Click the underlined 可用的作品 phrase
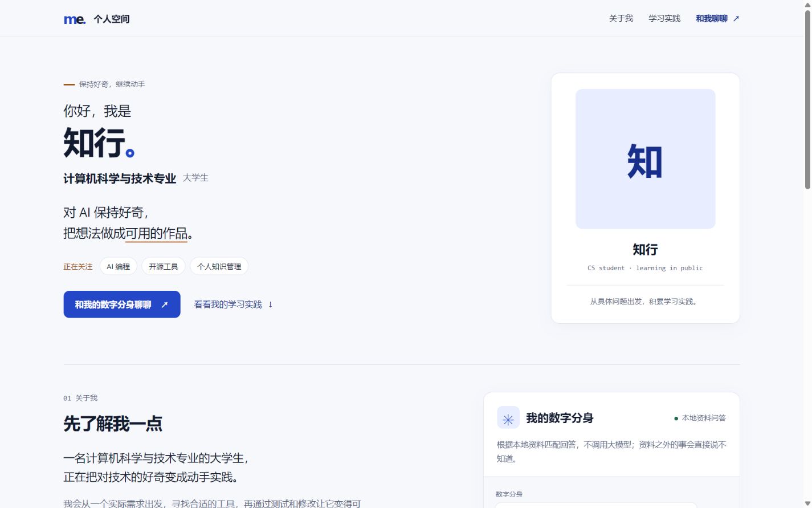The height and width of the screenshot is (508, 812). tap(157, 233)
